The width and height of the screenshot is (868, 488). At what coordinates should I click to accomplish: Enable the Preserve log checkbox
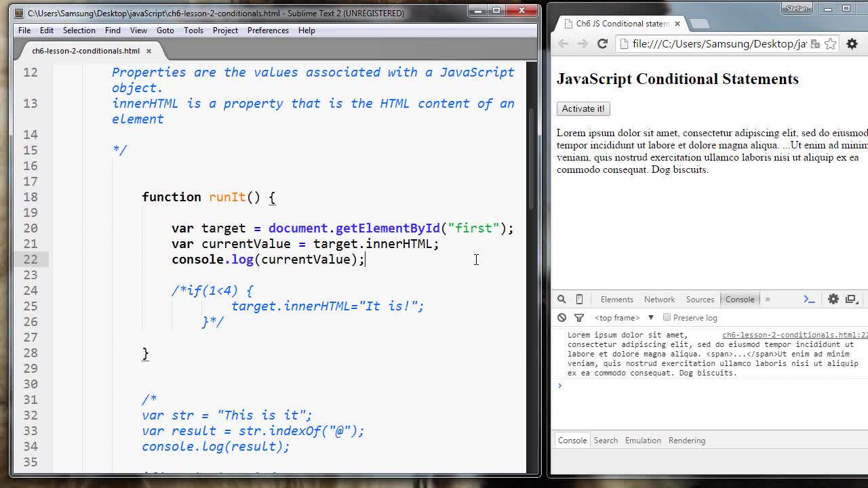click(667, 317)
